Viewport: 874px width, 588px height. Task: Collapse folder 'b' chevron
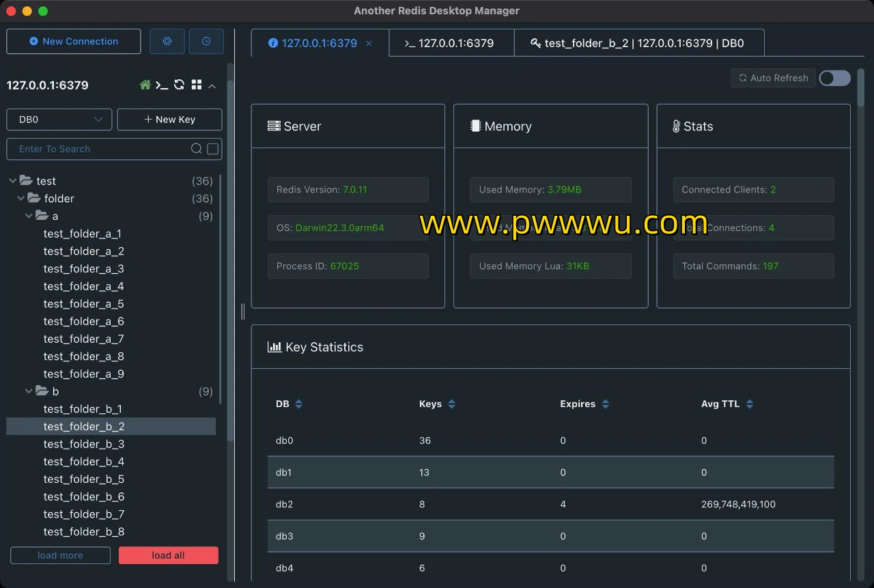pos(29,391)
